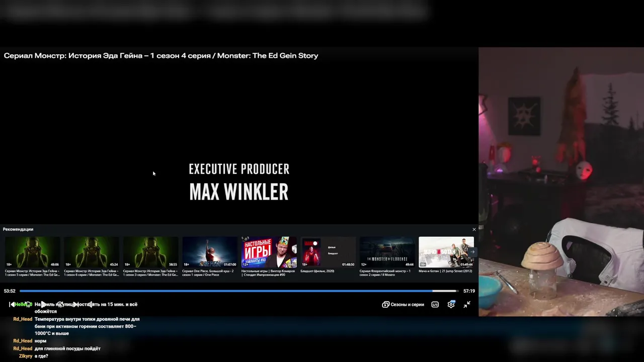Click chat message для глиняной посуды пойдёт

click(67, 348)
